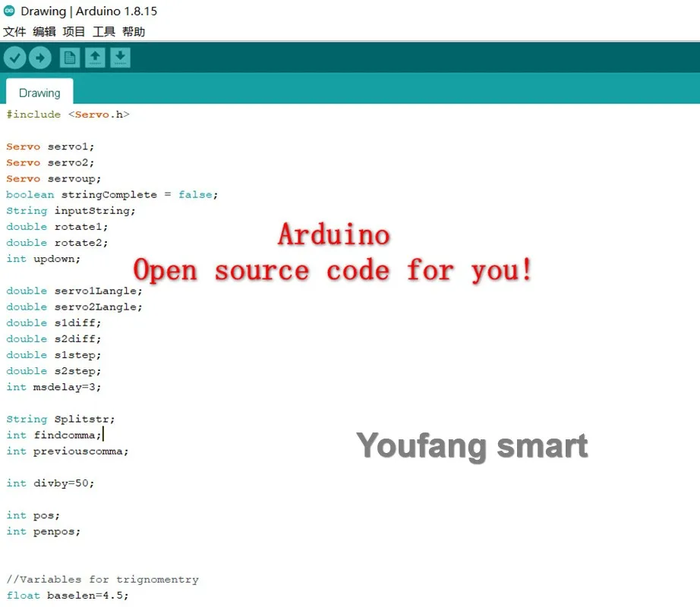The width and height of the screenshot is (700, 607).
Task: Click the line 'double s2step;'
Action: point(54,372)
